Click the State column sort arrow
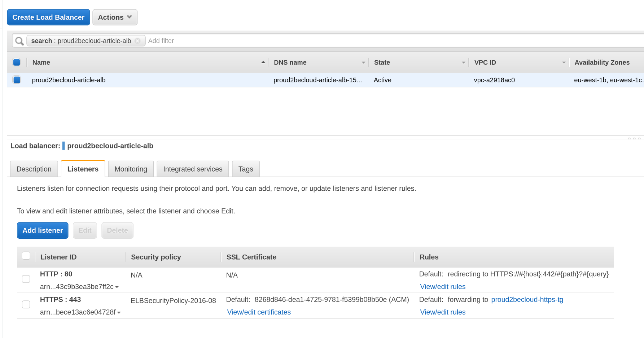 pos(464,63)
